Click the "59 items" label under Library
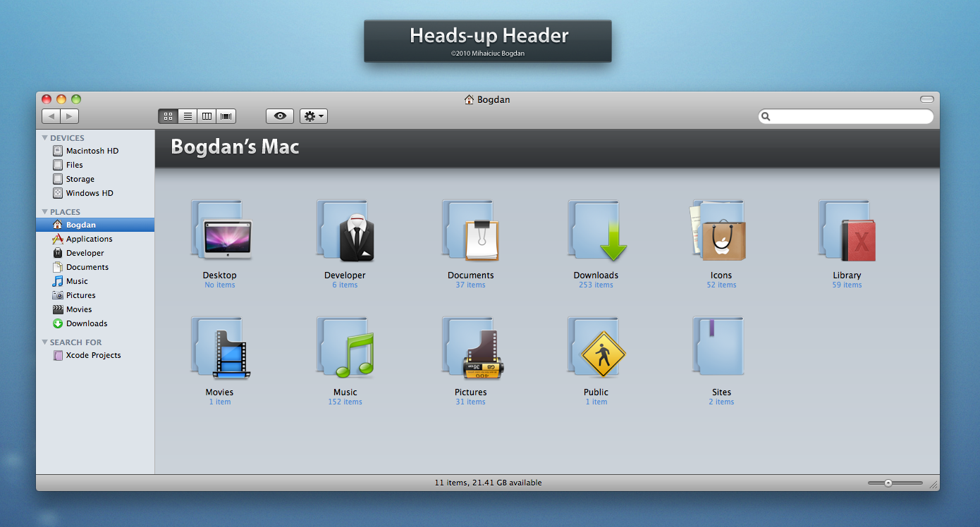This screenshot has width=980, height=527. (x=847, y=285)
